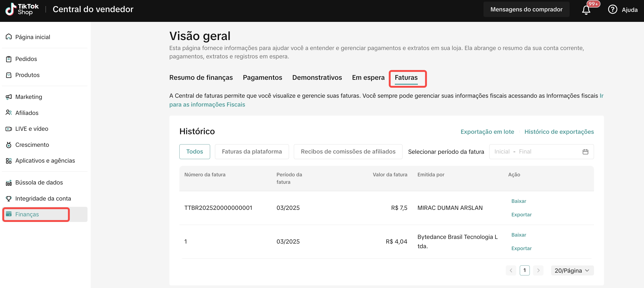The height and width of the screenshot is (288, 644).
Task: Click the Bússola de dados chart icon
Action: pos(9,183)
